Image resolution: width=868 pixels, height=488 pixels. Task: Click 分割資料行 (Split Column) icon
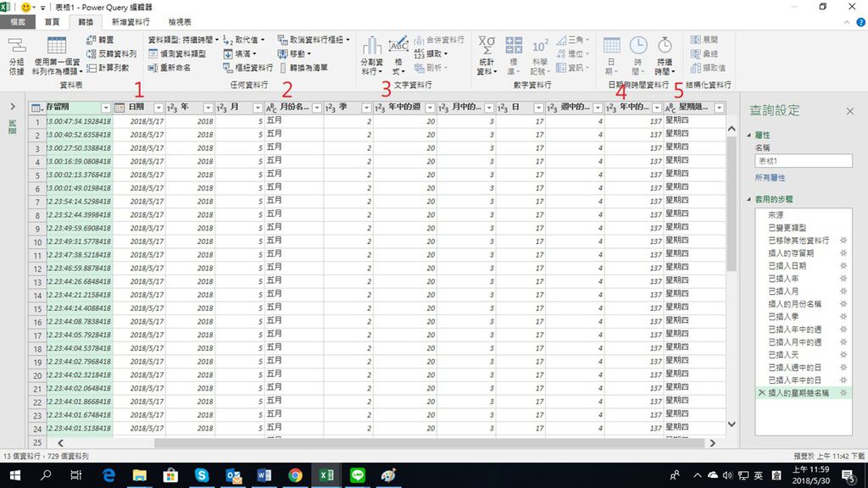371,46
